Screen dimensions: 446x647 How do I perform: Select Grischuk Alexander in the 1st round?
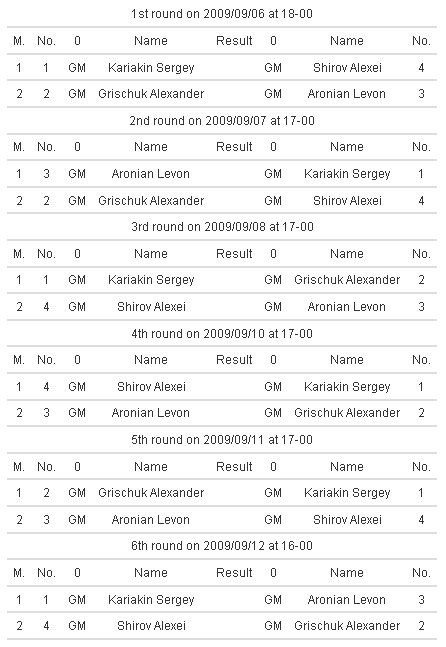tap(151, 94)
